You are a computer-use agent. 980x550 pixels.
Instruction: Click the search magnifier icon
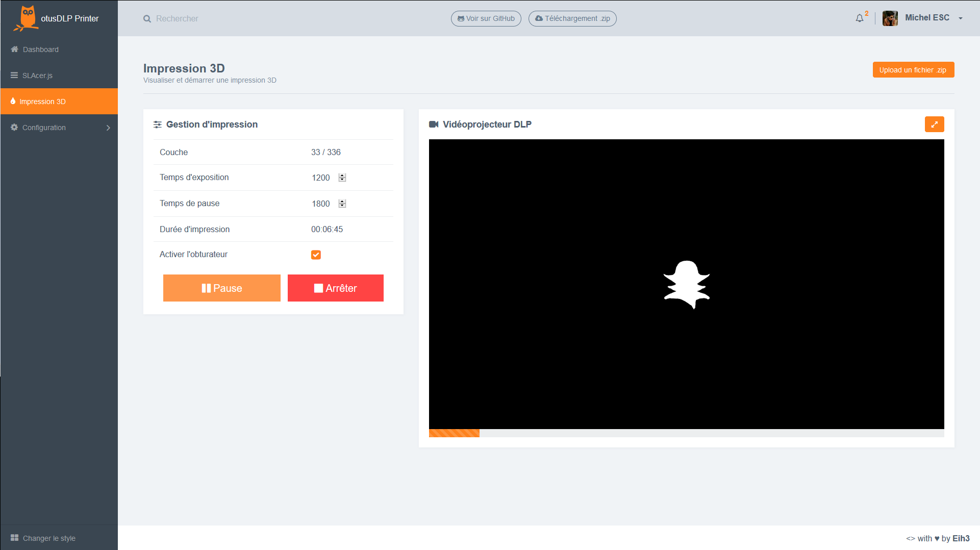pyautogui.click(x=147, y=19)
